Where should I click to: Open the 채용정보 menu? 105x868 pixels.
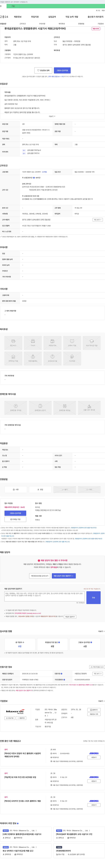click(x=18, y=17)
